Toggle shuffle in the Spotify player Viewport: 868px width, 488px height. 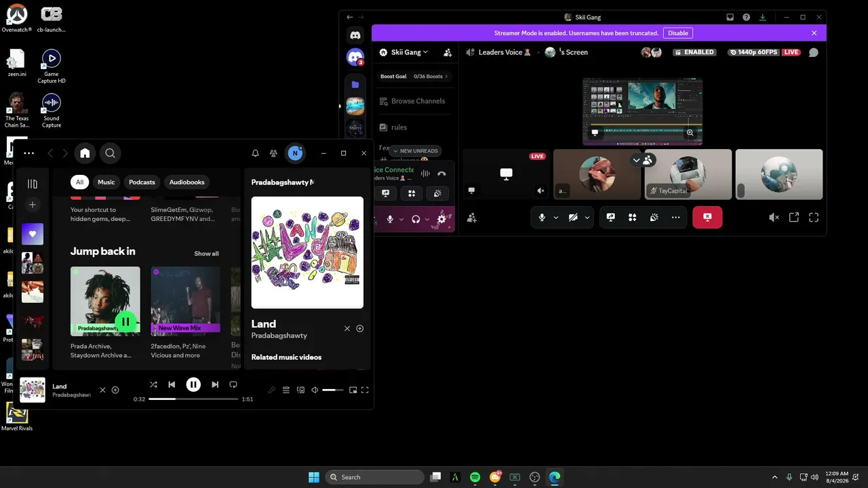(x=153, y=384)
